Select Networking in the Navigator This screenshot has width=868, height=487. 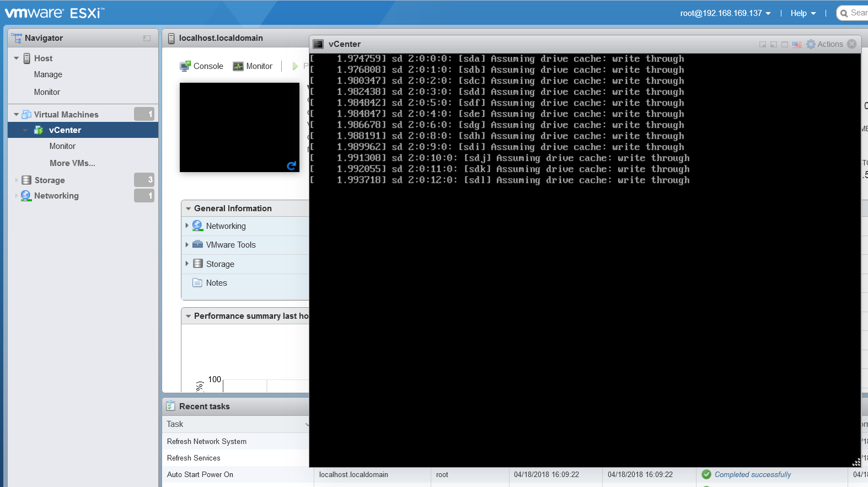[x=56, y=196]
